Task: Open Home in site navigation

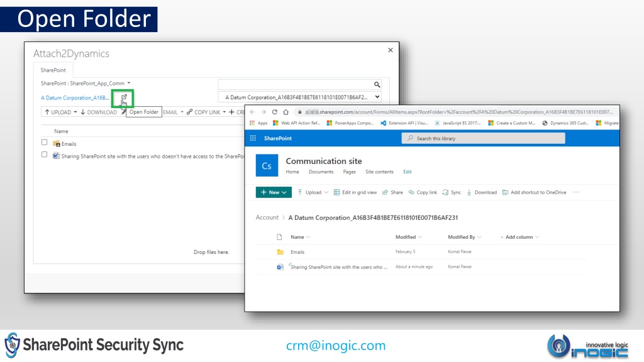Action: (x=292, y=172)
